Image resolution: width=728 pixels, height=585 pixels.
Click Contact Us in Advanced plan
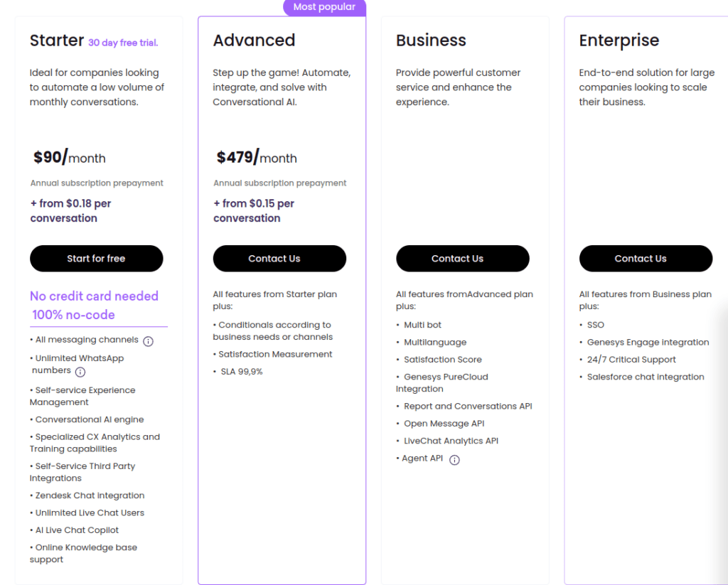pos(279,259)
